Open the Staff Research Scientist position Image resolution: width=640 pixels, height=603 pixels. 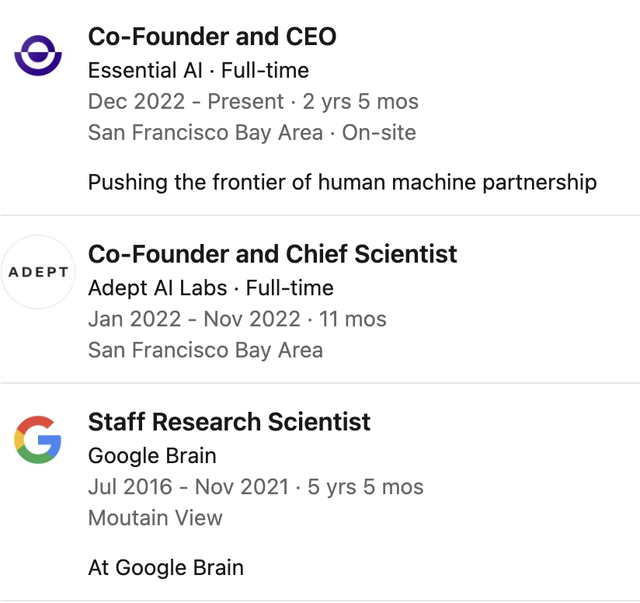[229, 422]
